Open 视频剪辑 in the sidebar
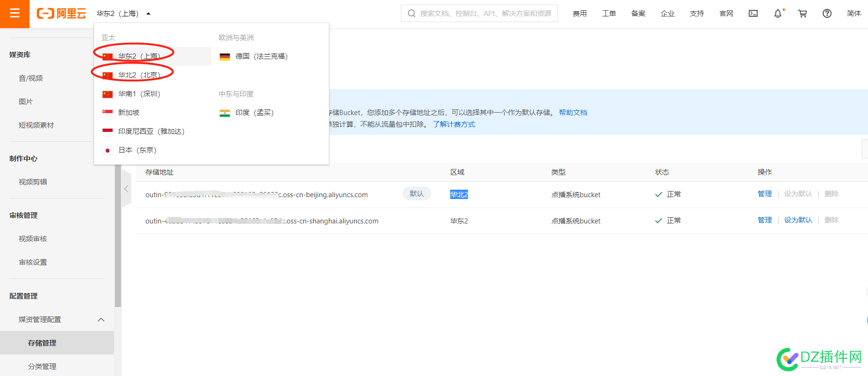 33,182
